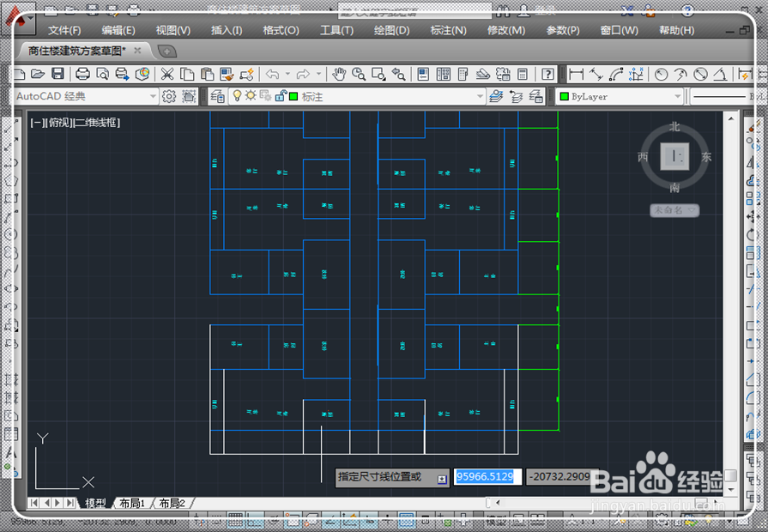
Task: Select the Radius dimension tool
Action: [x=662, y=75]
